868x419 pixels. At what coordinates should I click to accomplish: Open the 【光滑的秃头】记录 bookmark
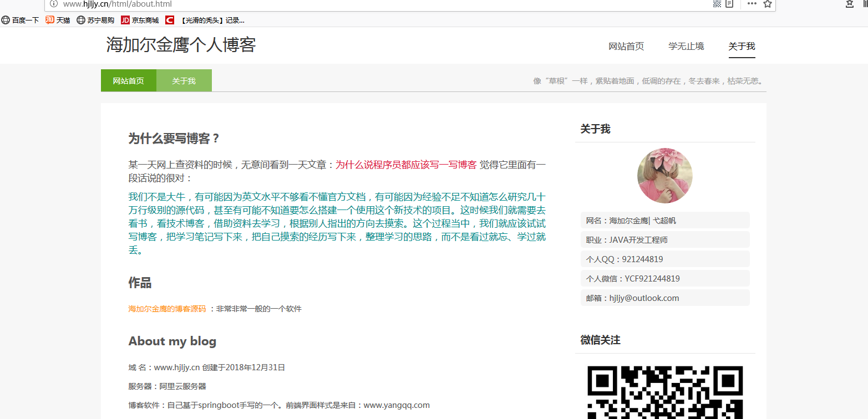point(206,21)
